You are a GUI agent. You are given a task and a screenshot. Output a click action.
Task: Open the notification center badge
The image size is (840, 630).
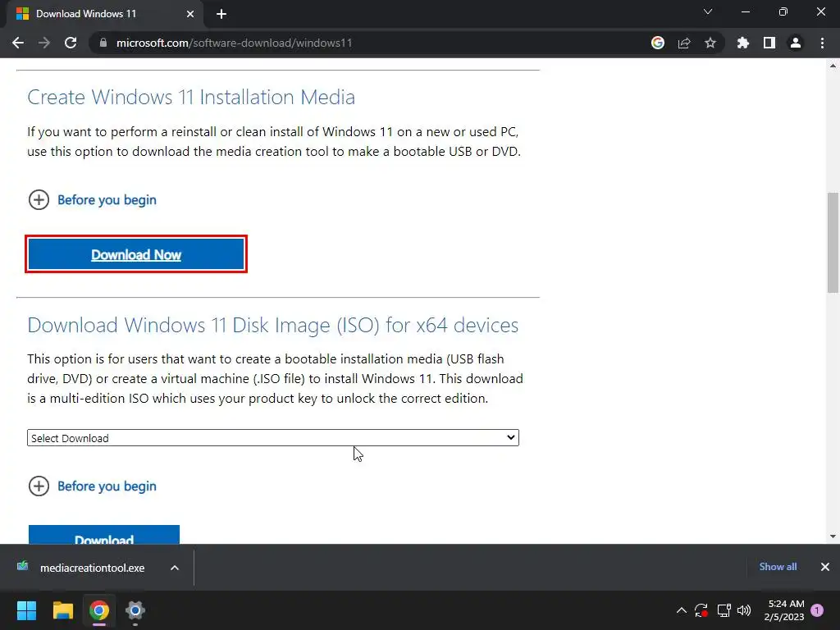817,610
